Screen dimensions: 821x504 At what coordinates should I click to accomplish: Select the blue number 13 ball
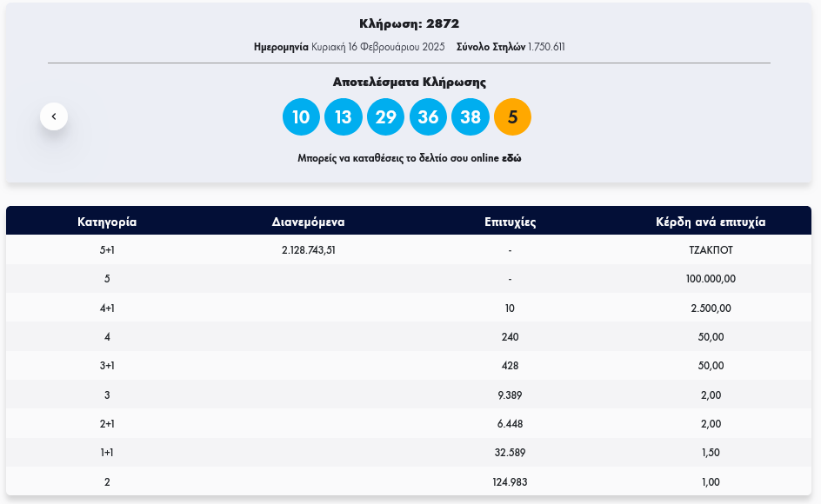click(x=344, y=117)
